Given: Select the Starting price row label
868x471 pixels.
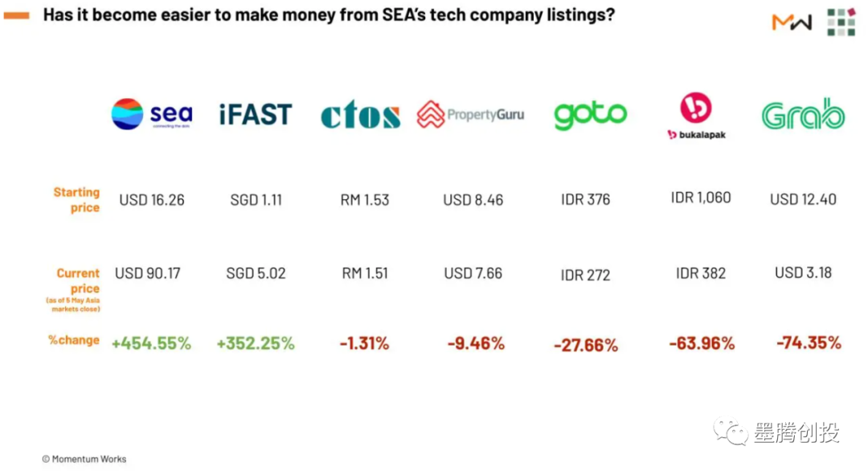Looking at the screenshot, I should 77,199.
